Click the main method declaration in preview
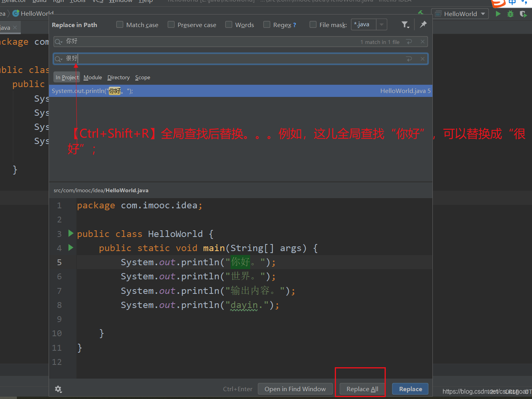The image size is (532, 399). point(208,248)
